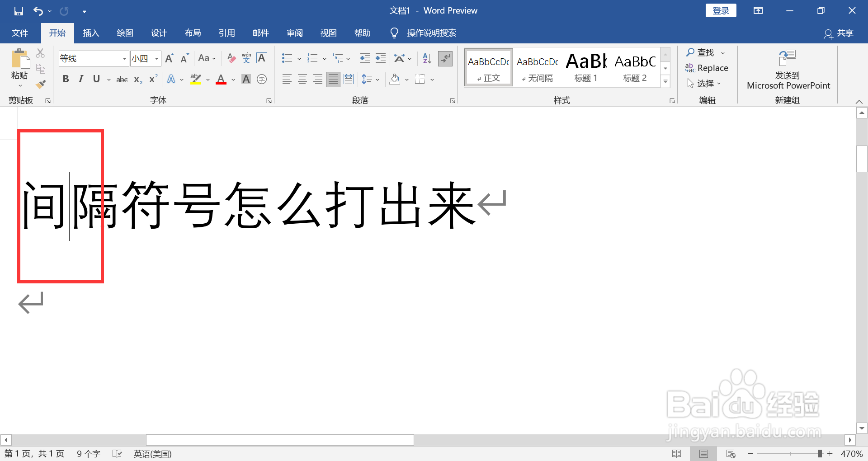This screenshot has height=461, width=868.
Task: Apply bold formatting to text
Action: (66, 79)
